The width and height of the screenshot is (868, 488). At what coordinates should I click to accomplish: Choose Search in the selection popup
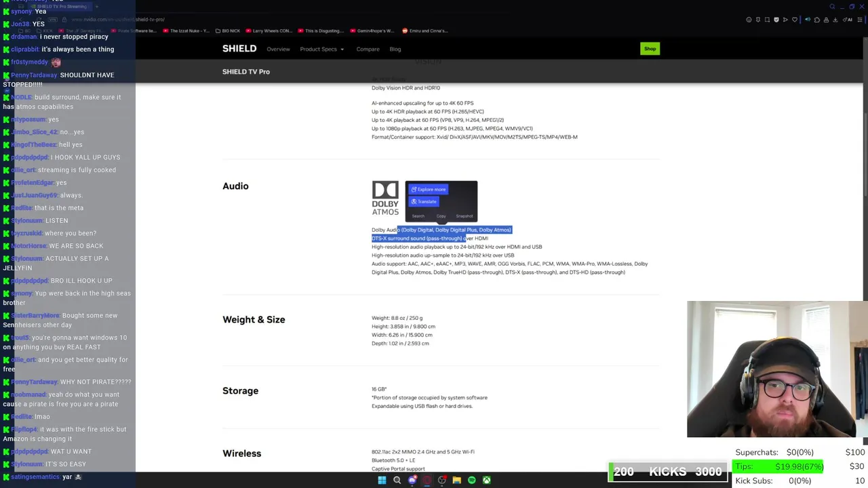(418, 216)
